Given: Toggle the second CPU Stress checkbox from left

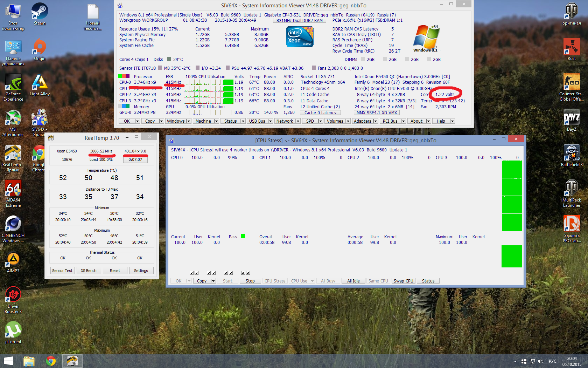Looking at the screenshot, I should 196,273.
